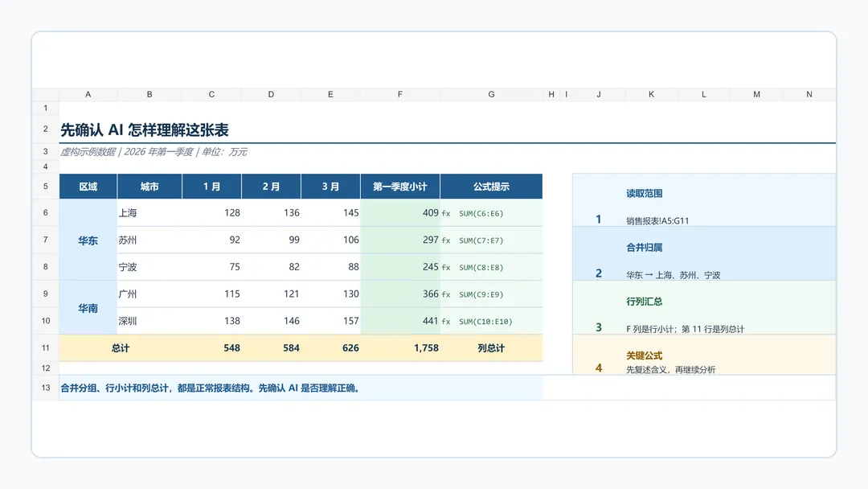Select the grand total cell 1,758

click(400, 347)
